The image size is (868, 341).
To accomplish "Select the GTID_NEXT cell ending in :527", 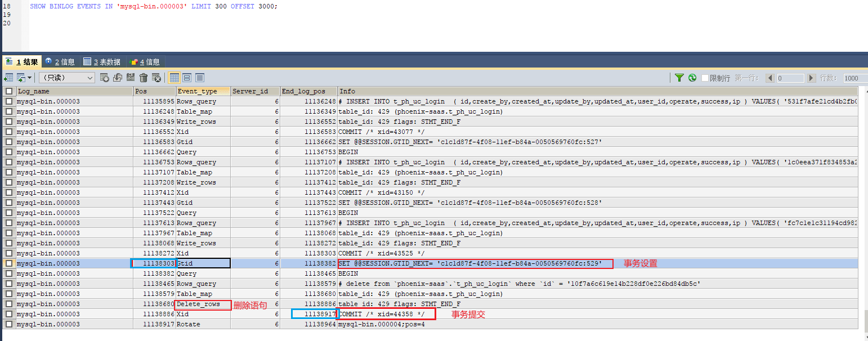I will [x=598, y=142].
